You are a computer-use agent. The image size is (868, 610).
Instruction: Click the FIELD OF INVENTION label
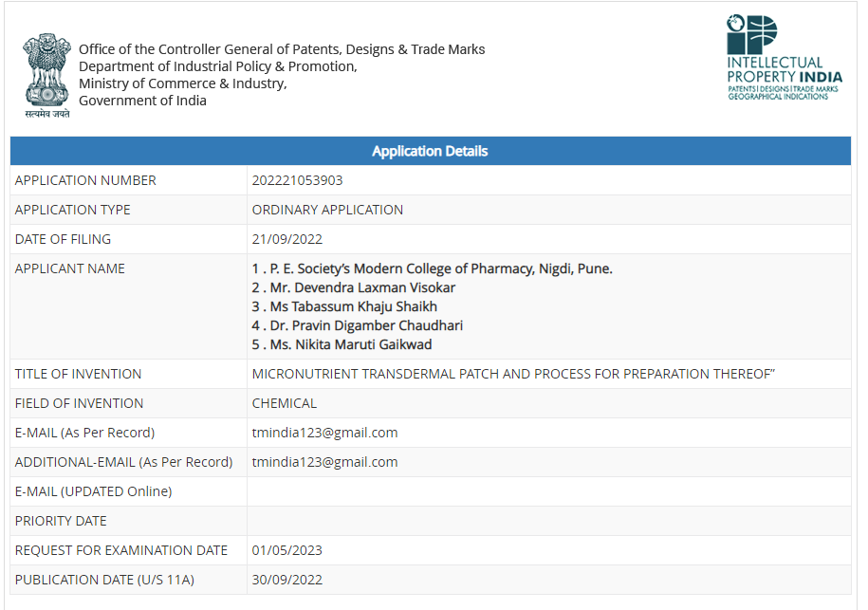click(79, 403)
